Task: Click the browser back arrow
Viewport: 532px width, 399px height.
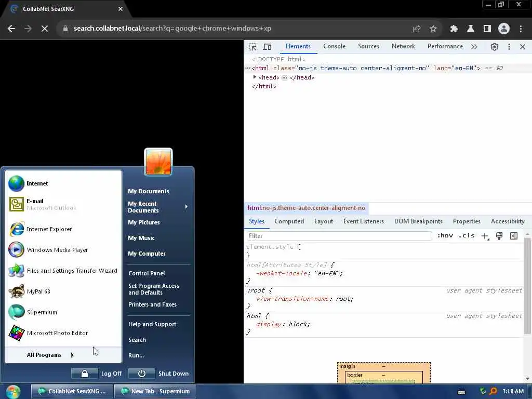Action: pyautogui.click(x=11, y=29)
